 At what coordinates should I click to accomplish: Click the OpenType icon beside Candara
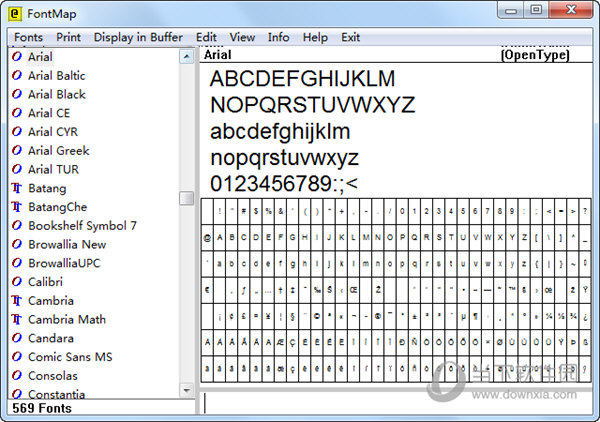coord(17,338)
